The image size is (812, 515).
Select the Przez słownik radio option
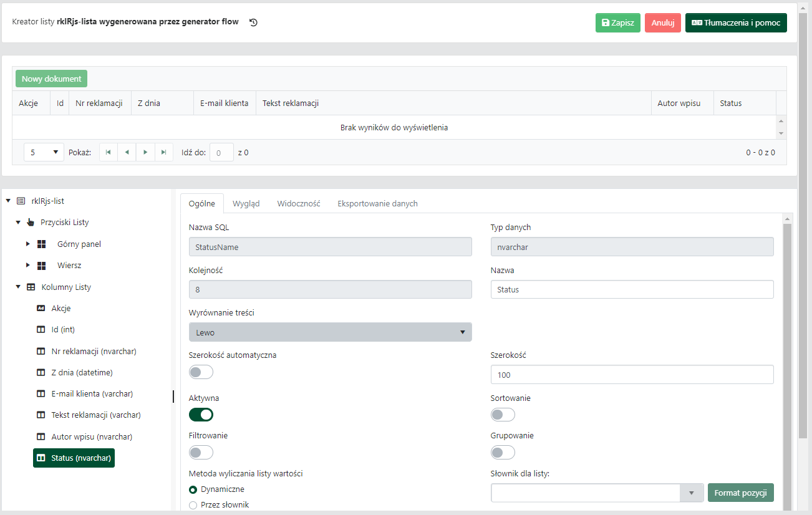(x=193, y=505)
